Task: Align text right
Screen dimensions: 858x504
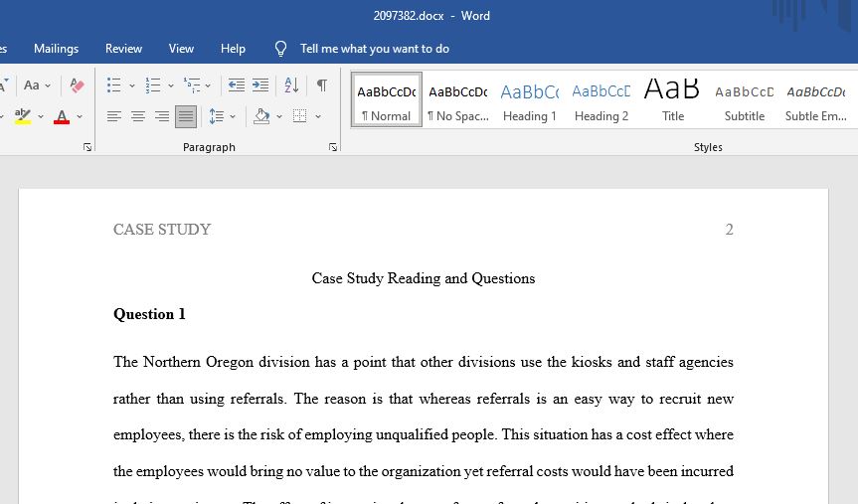Action: click(x=162, y=116)
